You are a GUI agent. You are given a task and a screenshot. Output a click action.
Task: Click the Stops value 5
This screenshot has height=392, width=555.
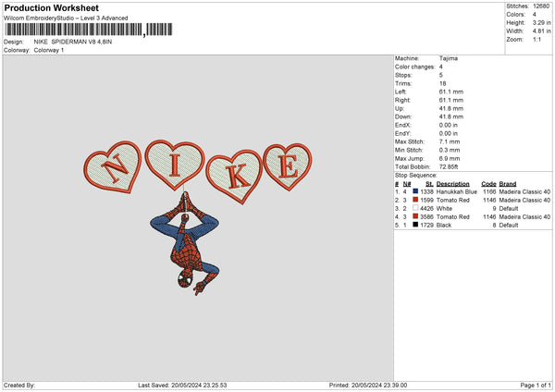[x=441, y=75]
